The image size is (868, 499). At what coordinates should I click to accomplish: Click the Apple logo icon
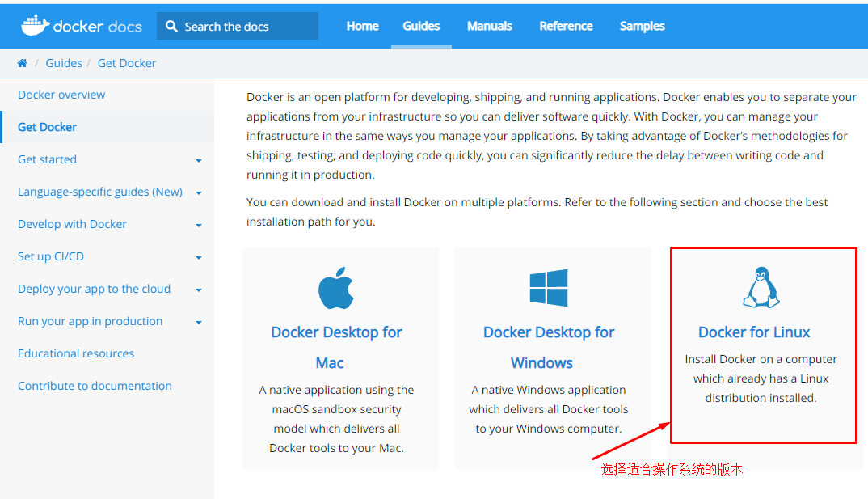336,289
